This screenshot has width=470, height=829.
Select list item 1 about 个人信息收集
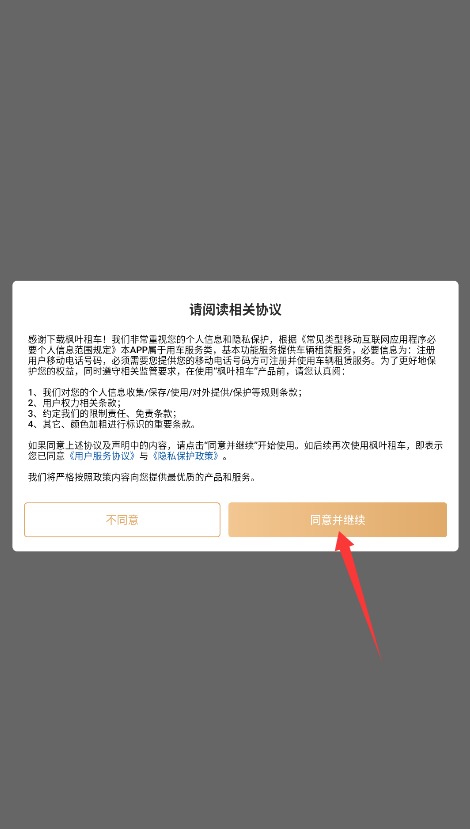tap(165, 392)
